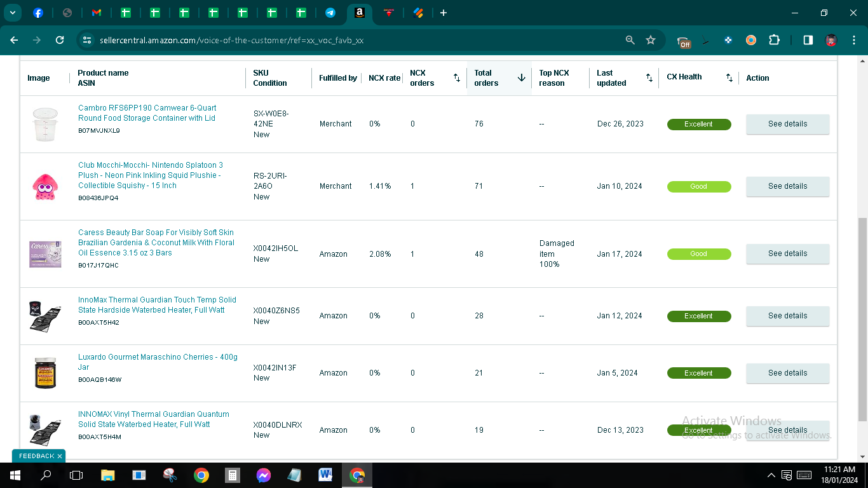
Task: Switch to the Gmail tab
Action: 97,13
